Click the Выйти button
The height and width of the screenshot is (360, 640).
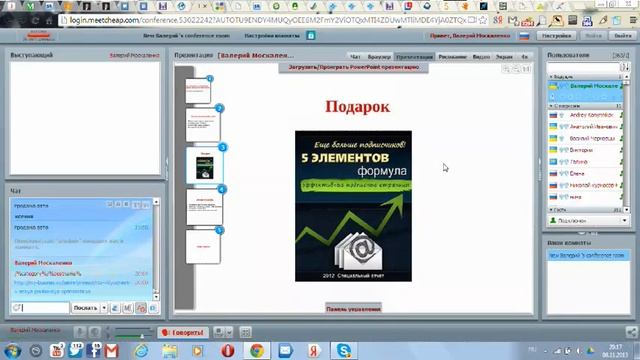623,36
